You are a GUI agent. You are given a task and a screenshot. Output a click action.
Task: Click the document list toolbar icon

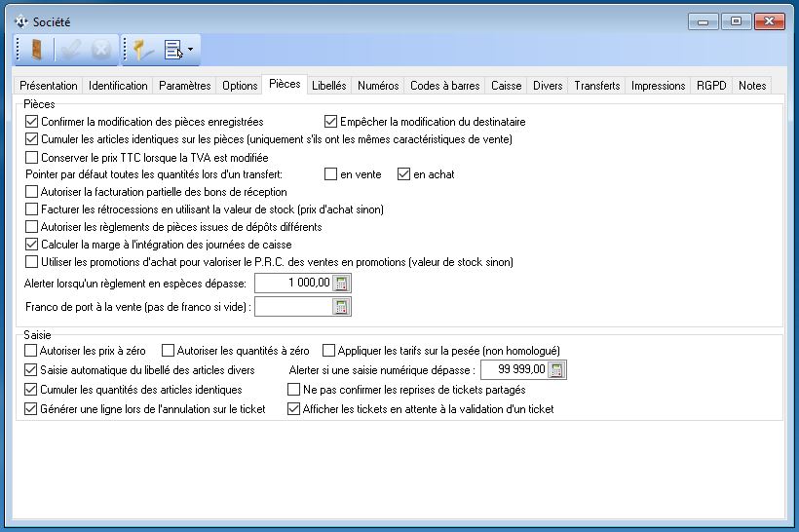(172, 50)
